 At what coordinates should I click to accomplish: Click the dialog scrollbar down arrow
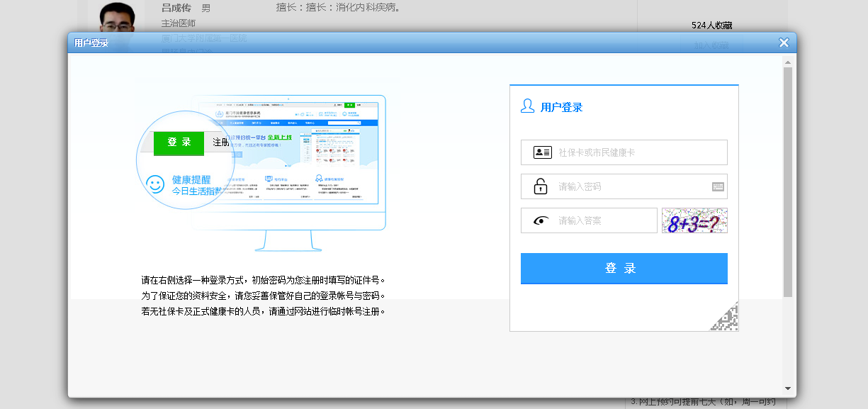click(788, 388)
